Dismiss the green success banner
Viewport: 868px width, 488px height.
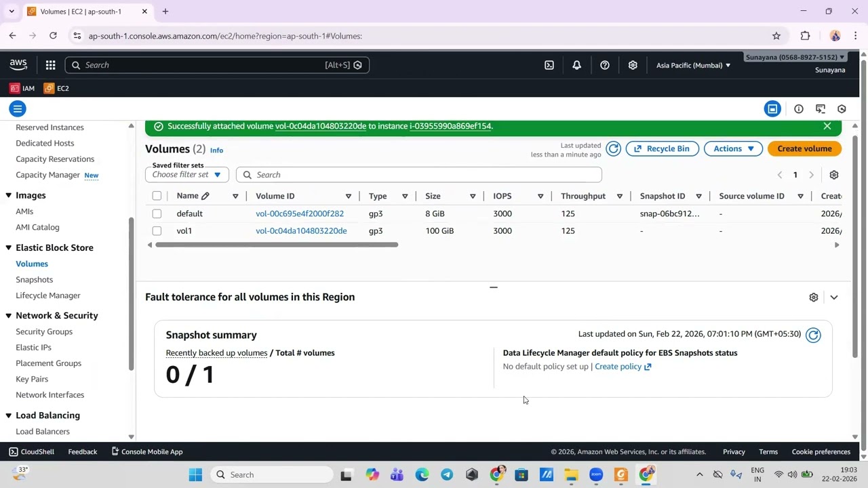click(x=827, y=126)
